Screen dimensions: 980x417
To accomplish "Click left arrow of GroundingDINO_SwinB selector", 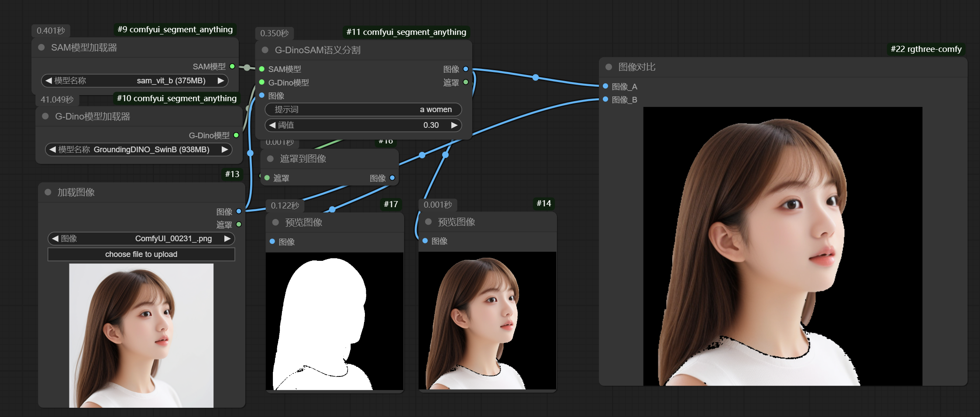I will click(x=52, y=150).
